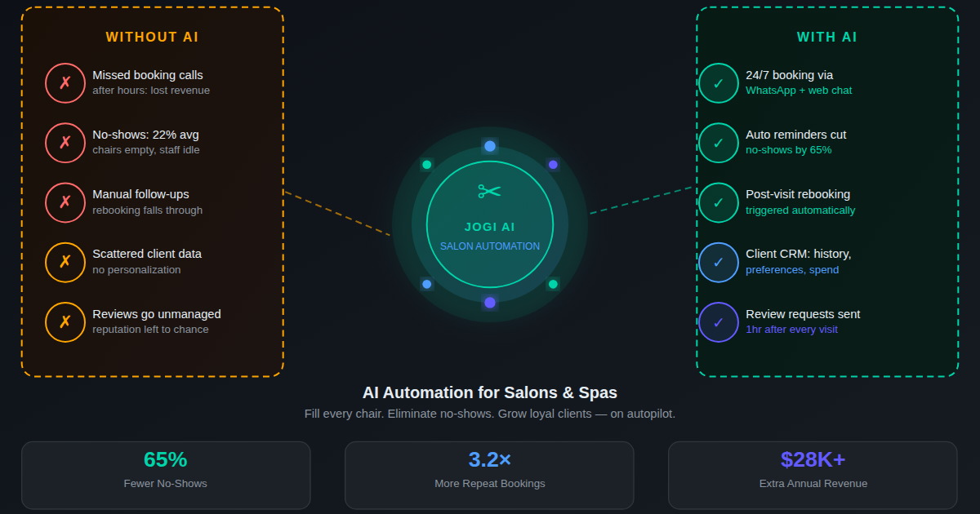Click the JOGI AI label in the center circle
This screenshot has height=514, width=980.
[x=490, y=228]
